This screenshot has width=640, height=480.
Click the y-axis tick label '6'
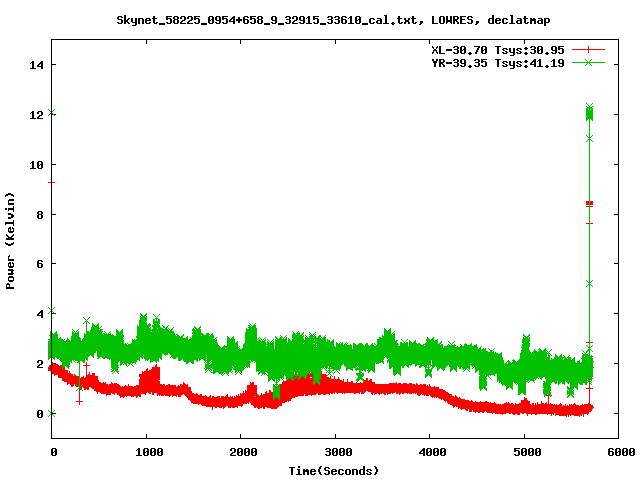[x=40, y=264]
